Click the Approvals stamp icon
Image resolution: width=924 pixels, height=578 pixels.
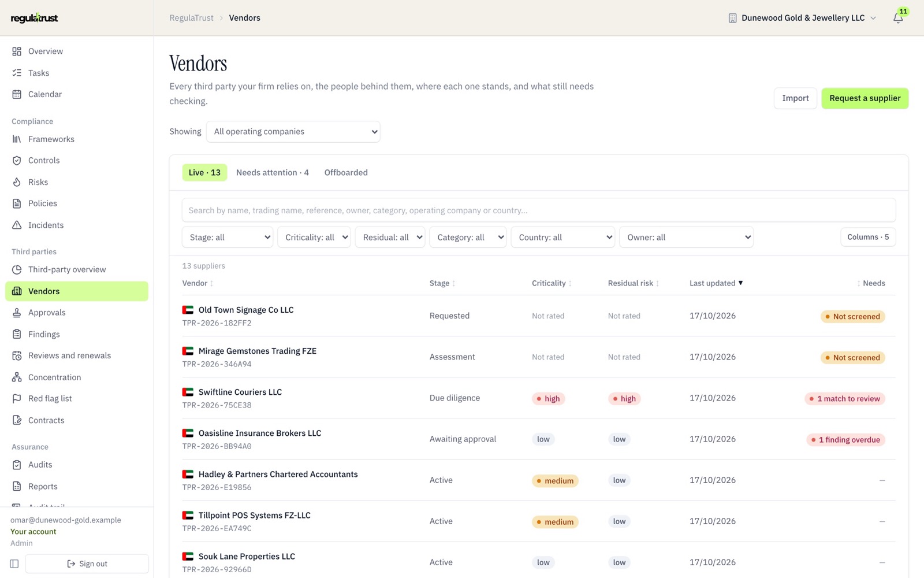(17, 313)
